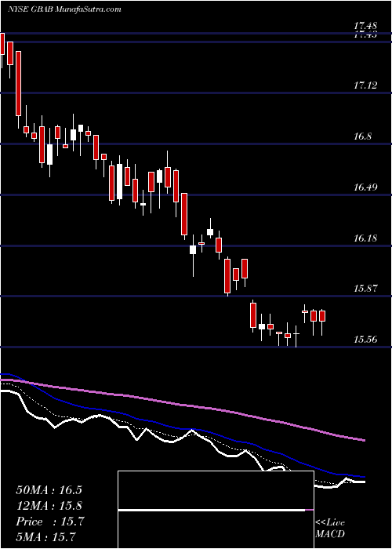
Task: Click the 15.56 price level label
Action: pos(365,340)
